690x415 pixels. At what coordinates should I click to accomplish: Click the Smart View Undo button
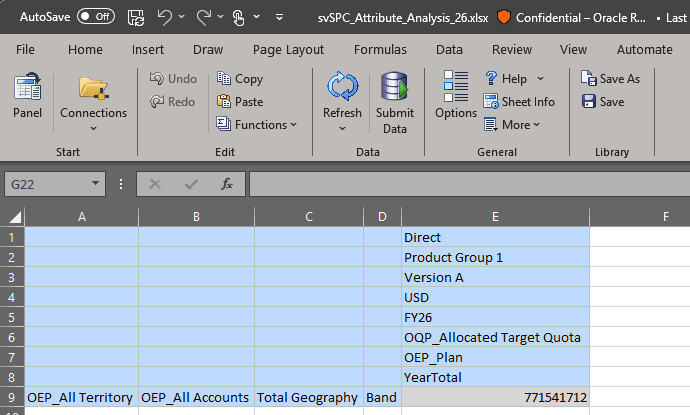pyautogui.click(x=173, y=79)
